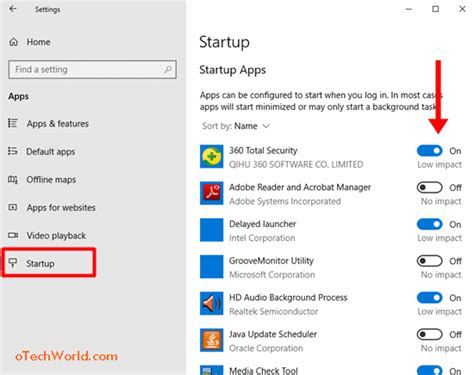Click the Adobe Reader app icon

[x=212, y=193]
